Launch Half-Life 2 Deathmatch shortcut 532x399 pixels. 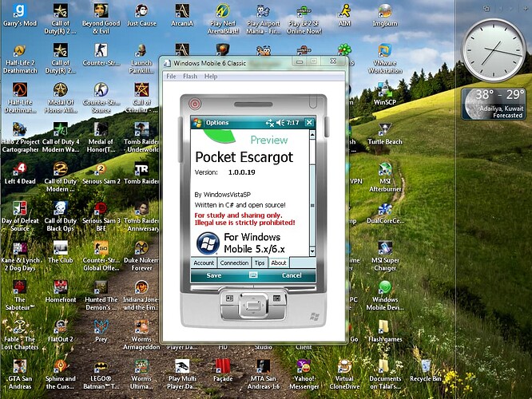(20, 58)
